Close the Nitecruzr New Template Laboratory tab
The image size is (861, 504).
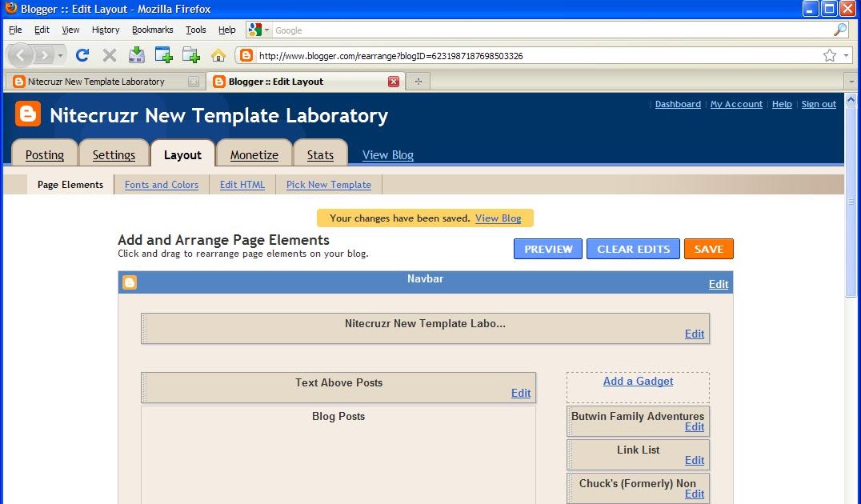(x=194, y=82)
